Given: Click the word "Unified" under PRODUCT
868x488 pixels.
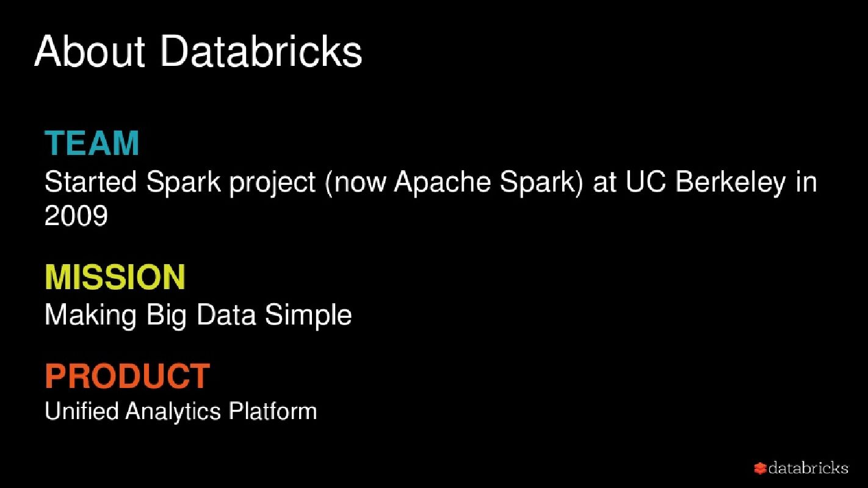Looking at the screenshot, I should pyautogui.click(x=82, y=411).
